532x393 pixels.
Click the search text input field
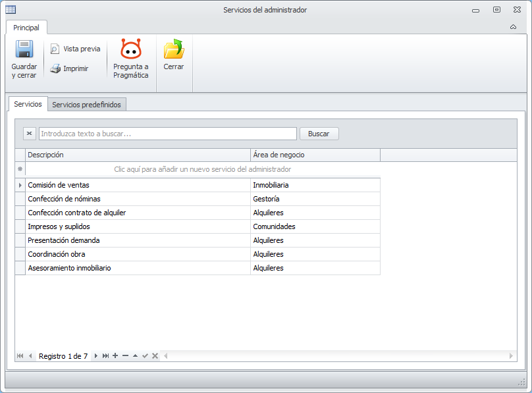[168, 134]
